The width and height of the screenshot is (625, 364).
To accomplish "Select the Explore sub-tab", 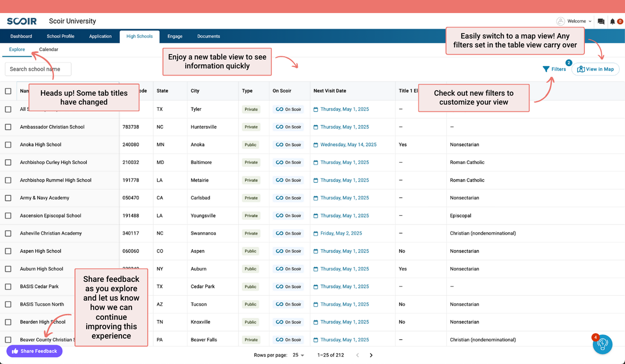I will tap(17, 49).
